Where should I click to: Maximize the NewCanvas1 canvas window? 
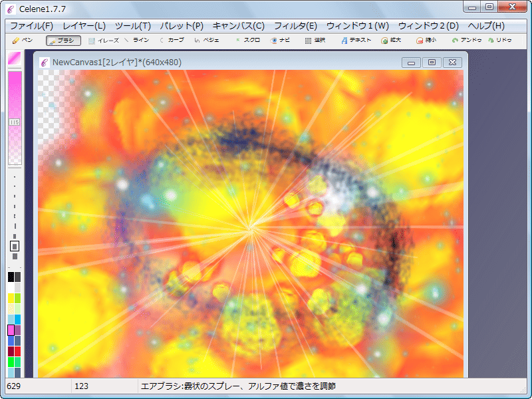432,62
